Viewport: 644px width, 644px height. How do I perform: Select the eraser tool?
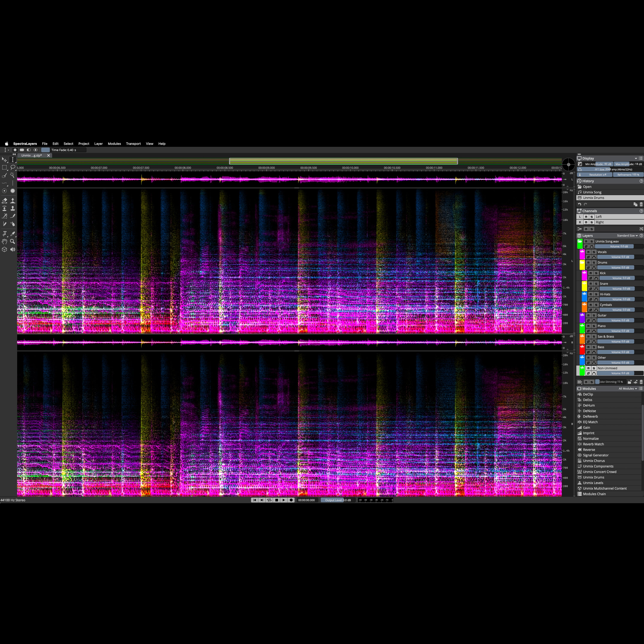pos(4,201)
